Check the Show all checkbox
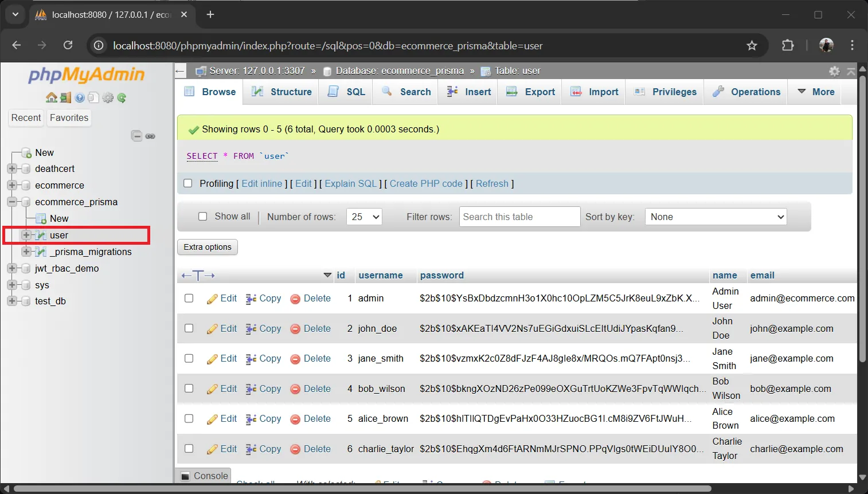Screen dimensions: 868x494 coord(202,216)
